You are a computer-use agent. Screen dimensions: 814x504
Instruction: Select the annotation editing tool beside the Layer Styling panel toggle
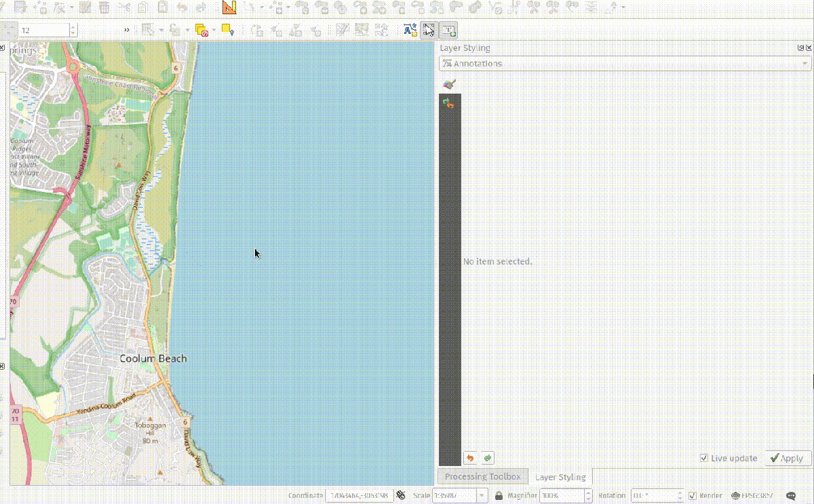tap(428, 29)
